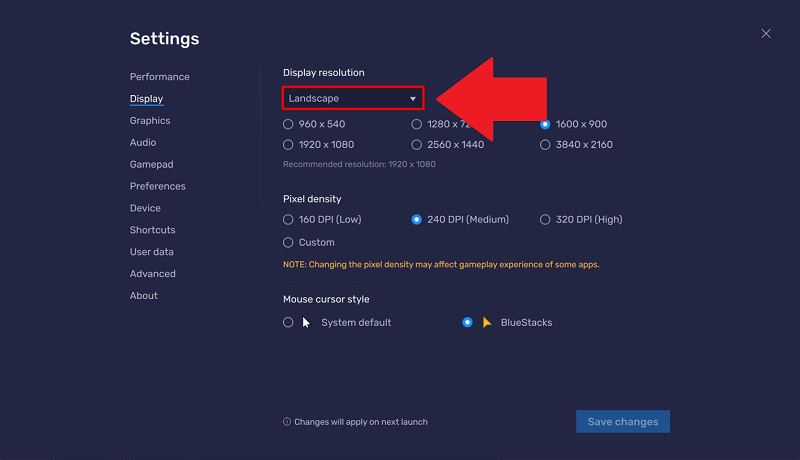800x460 pixels.
Task: Set pixel density to 160 DPI (Low)
Action: pyautogui.click(x=289, y=219)
